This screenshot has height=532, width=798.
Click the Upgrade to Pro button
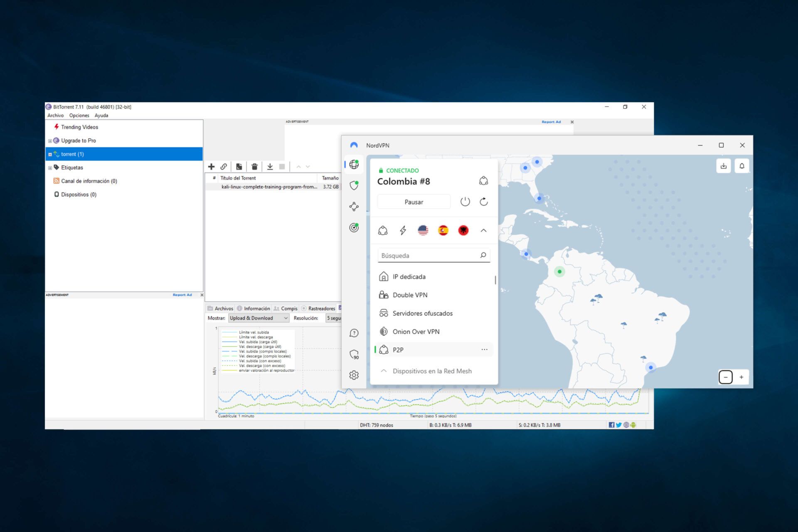[x=78, y=141]
